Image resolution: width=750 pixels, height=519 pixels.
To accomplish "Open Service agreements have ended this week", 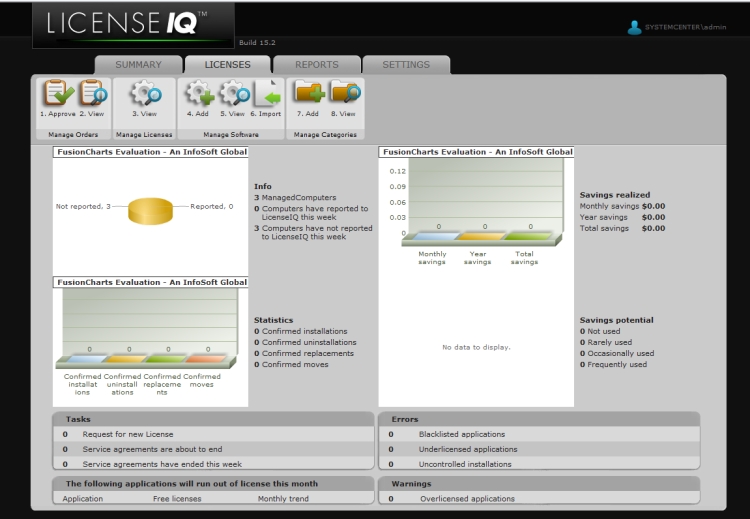I will 213,464.
